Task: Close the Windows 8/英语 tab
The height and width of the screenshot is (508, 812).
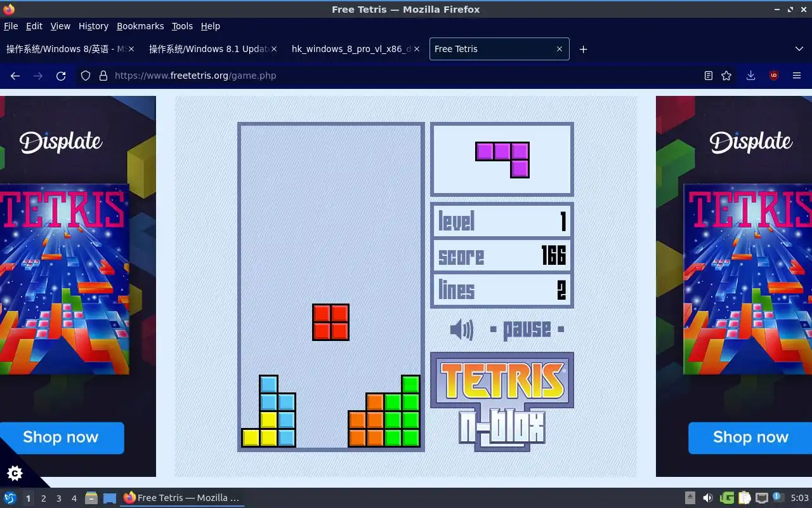Action: point(131,49)
